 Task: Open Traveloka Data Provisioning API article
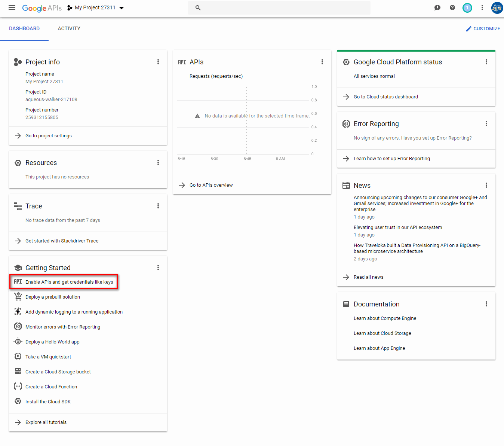pyautogui.click(x=417, y=248)
